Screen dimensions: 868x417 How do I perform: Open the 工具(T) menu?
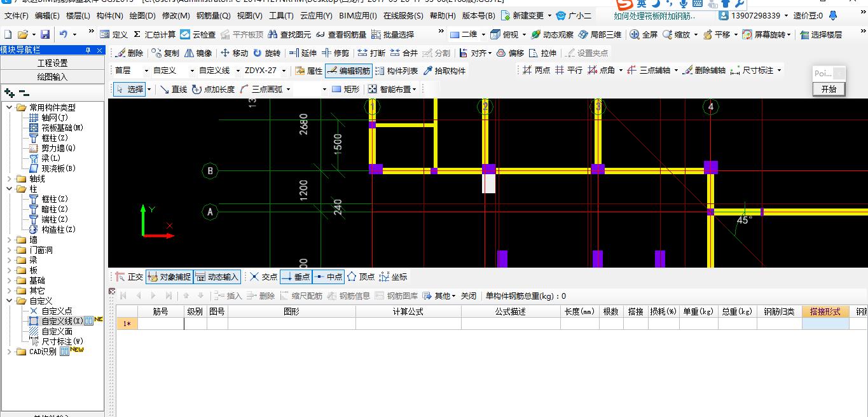(281, 15)
